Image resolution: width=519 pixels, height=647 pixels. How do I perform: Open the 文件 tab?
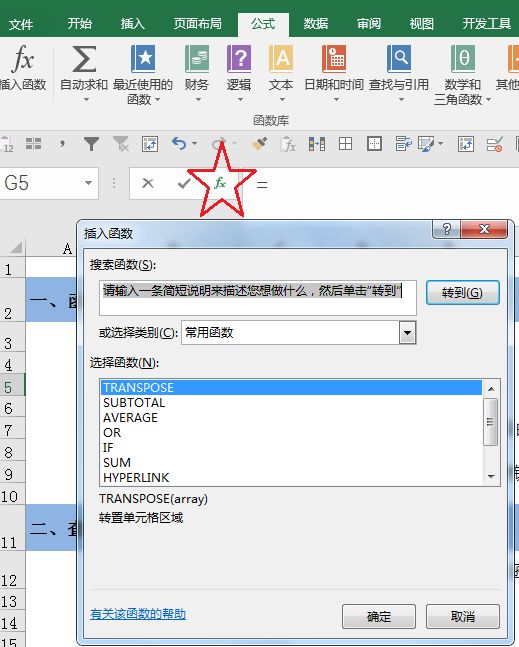[x=21, y=24]
